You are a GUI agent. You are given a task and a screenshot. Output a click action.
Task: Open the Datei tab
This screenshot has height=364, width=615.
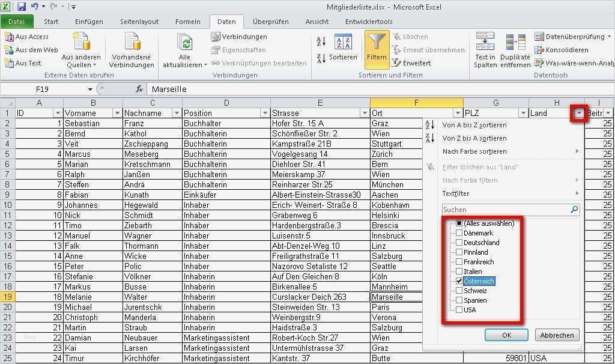click(x=16, y=22)
